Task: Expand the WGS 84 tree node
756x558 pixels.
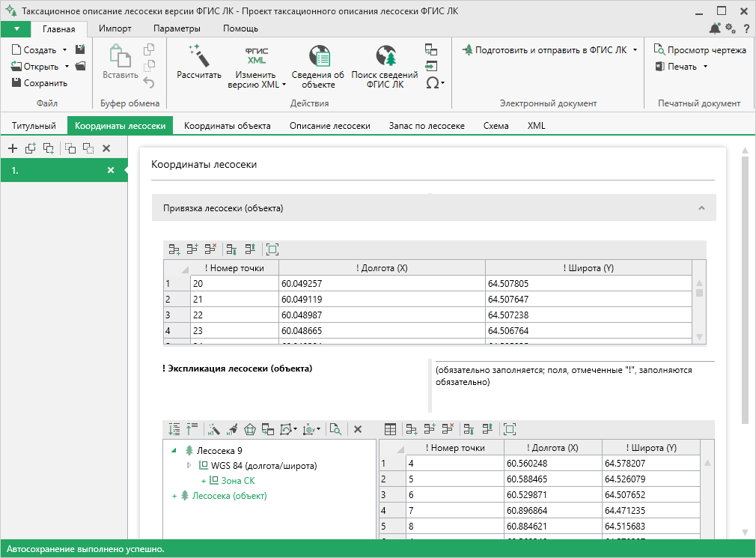Action: [x=189, y=465]
